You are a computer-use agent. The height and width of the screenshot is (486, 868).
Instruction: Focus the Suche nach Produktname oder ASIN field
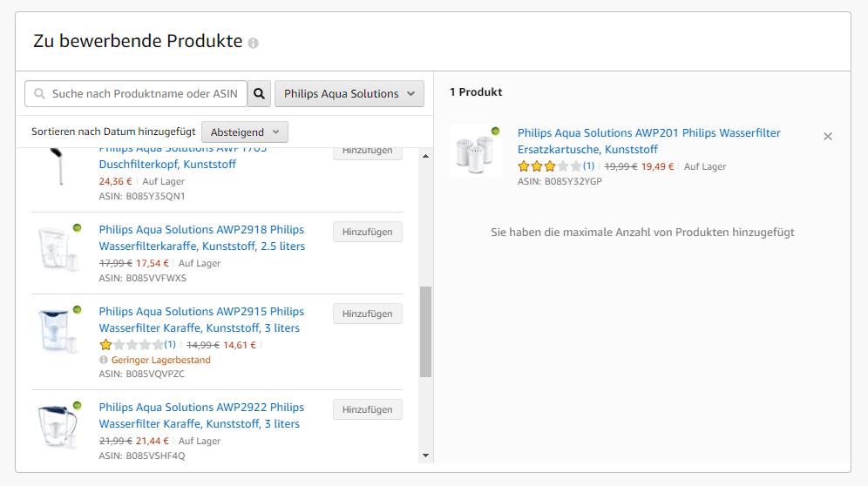[x=136, y=93]
